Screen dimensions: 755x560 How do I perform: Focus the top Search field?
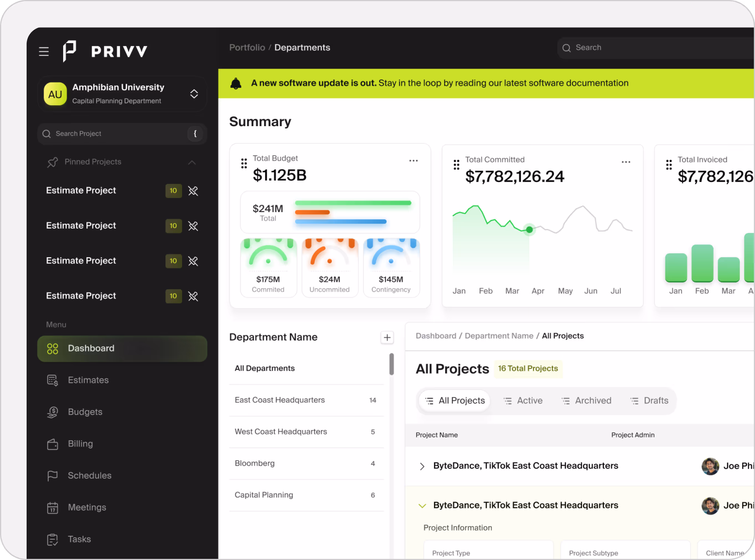click(656, 48)
